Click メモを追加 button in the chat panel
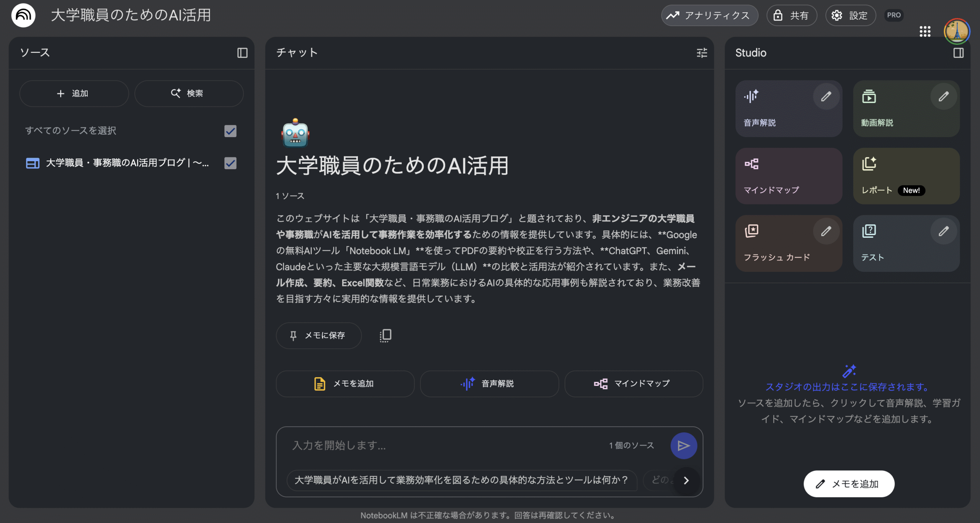The height and width of the screenshot is (523, 980). coord(345,384)
